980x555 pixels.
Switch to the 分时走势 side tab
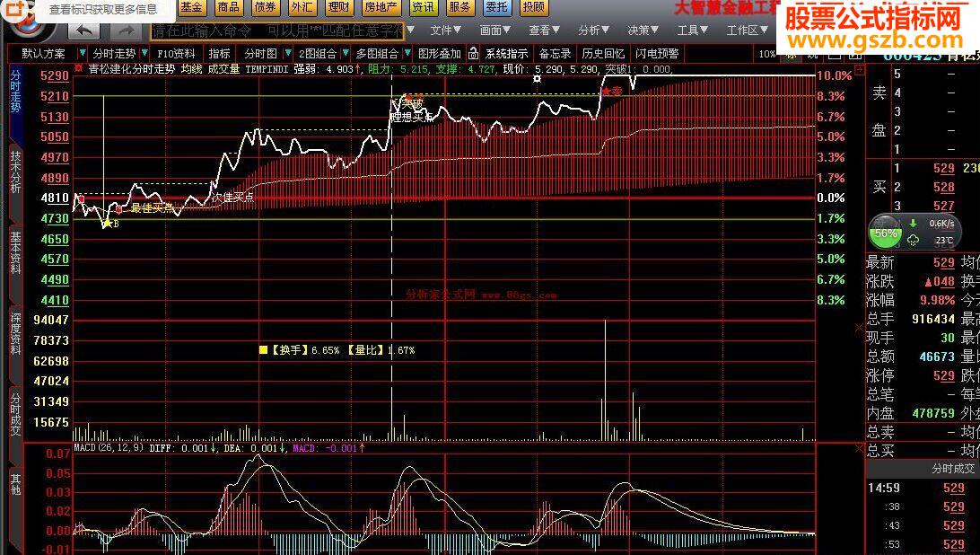click(x=15, y=91)
